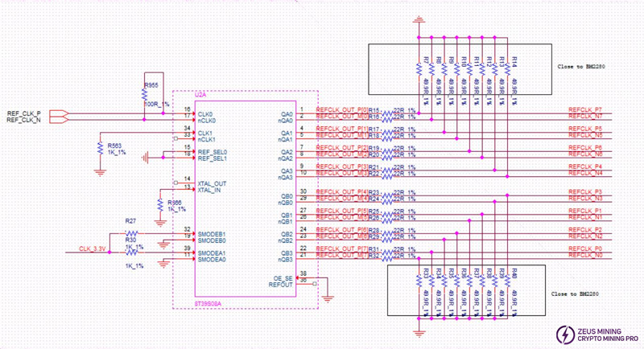
Task: Select the XTAL_IN pin label
Action: coord(209,188)
